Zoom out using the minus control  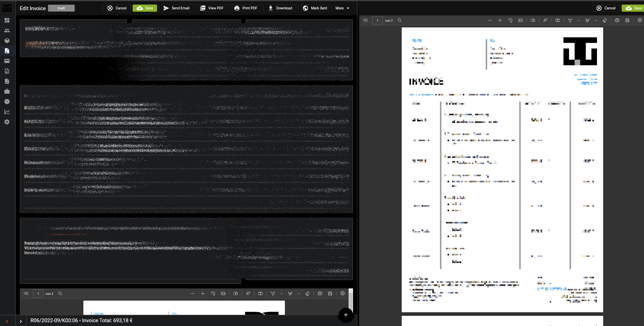click(x=490, y=20)
